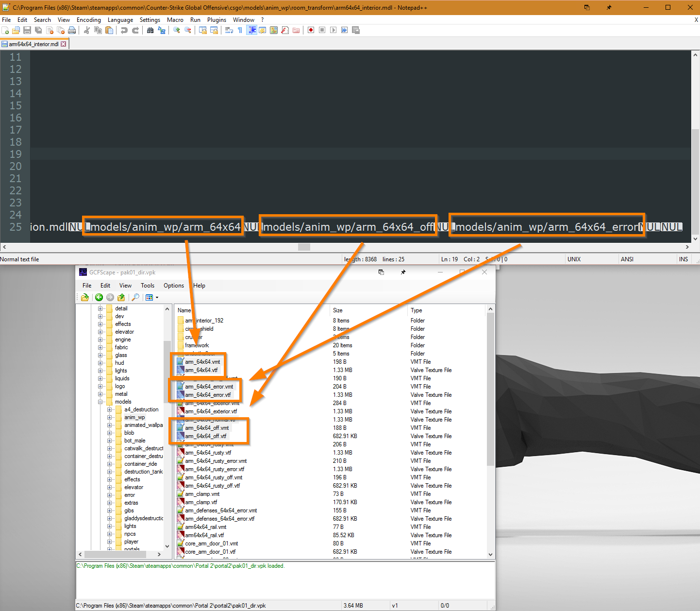Expand the detail tree folder
Viewport: 700px width, 611px height.
click(100, 308)
